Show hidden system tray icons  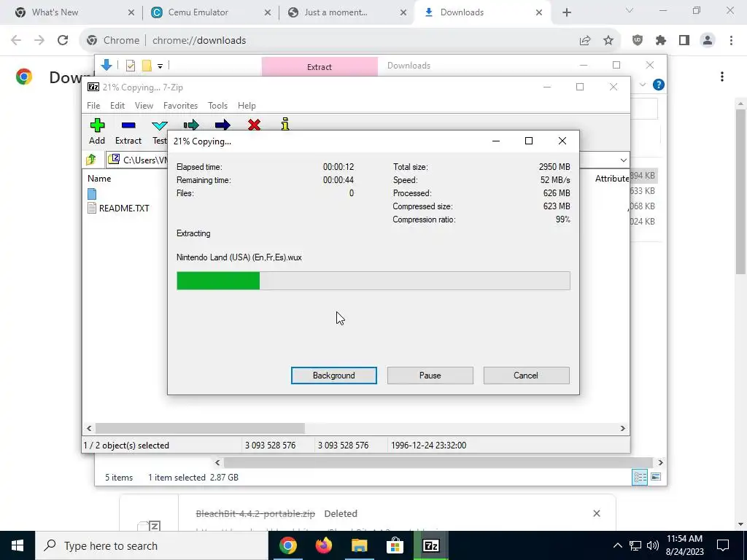[x=617, y=545]
